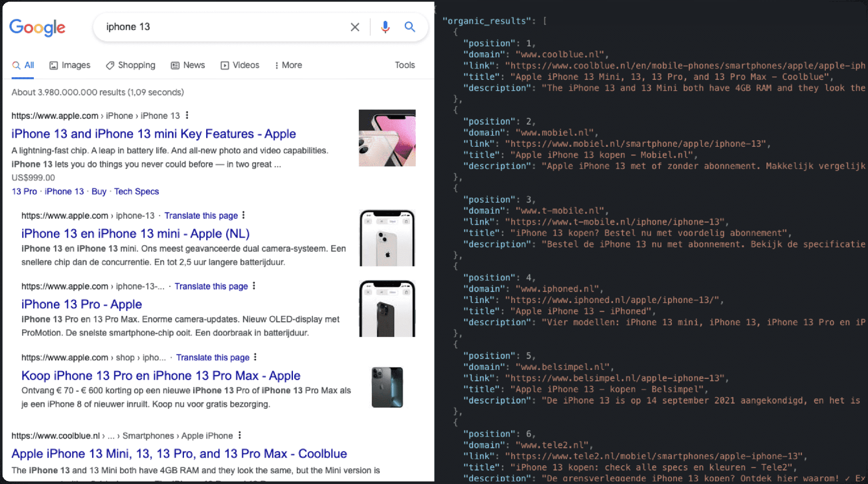The width and height of the screenshot is (868, 484).
Task: Clear the search box with X icon
Action: 355,27
